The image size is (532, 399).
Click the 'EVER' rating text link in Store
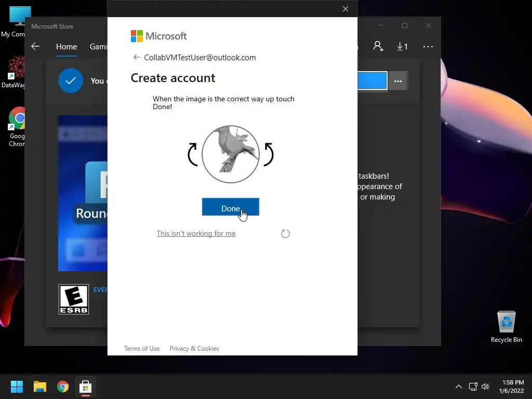pyautogui.click(x=100, y=290)
